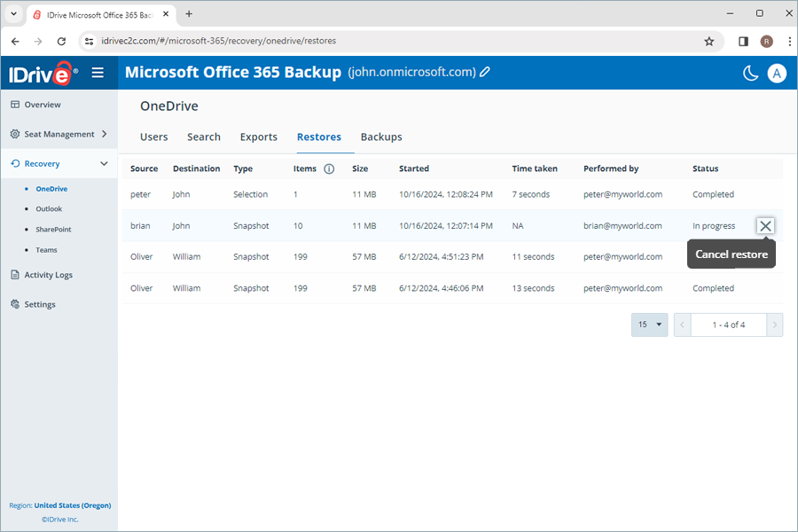Open Chrome side panel icon
Viewport: 798px width, 532px height.
pyautogui.click(x=743, y=41)
